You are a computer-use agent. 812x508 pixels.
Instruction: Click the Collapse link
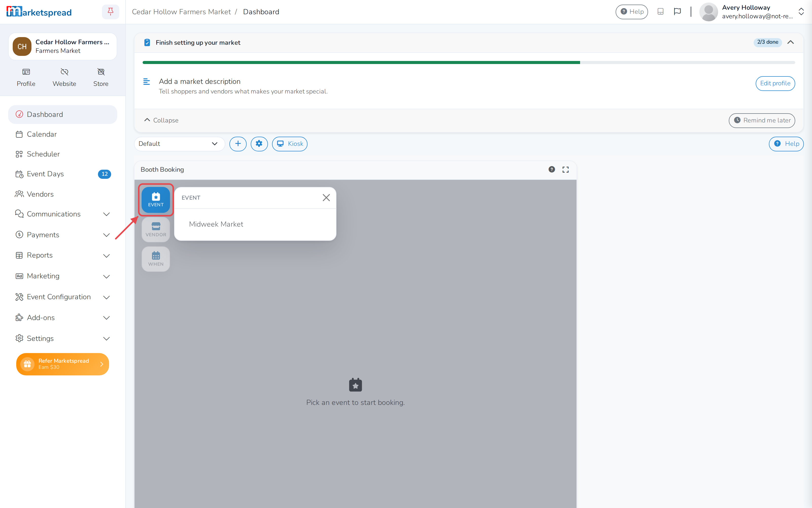click(x=161, y=120)
